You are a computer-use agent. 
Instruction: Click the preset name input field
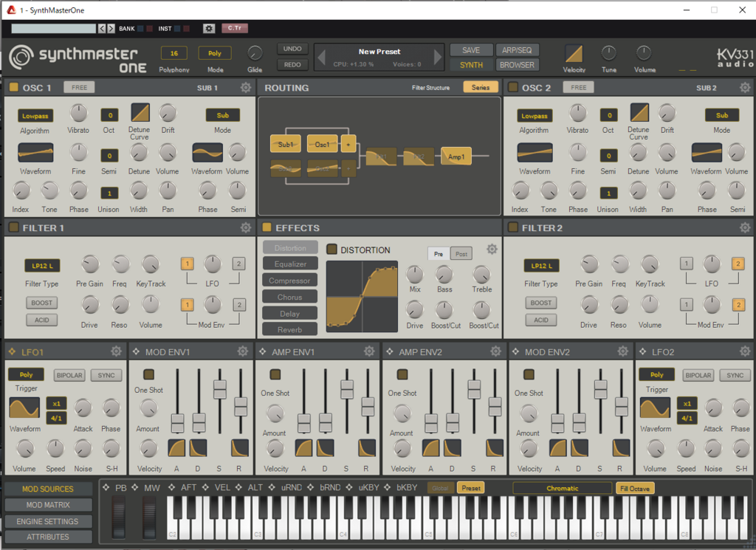[53, 29]
